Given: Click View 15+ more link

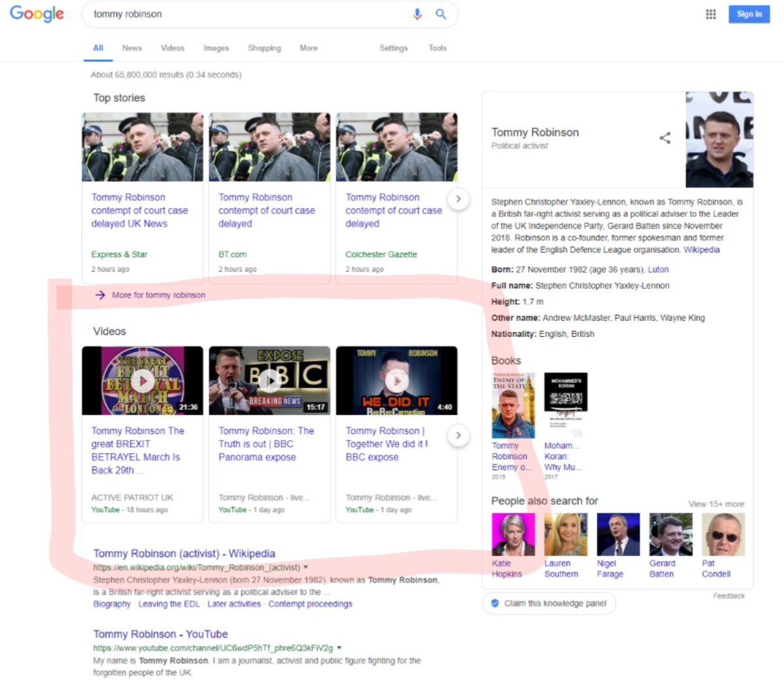Looking at the screenshot, I should tap(716, 504).
